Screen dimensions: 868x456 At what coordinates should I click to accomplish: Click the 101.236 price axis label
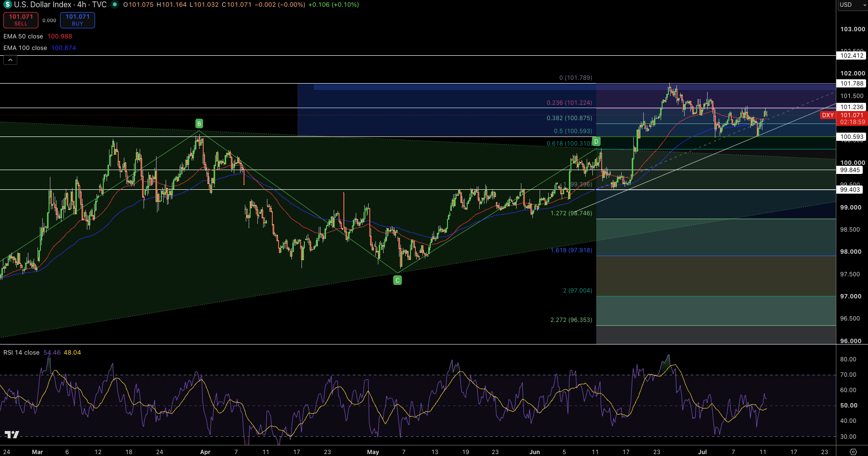coord(852,107)
